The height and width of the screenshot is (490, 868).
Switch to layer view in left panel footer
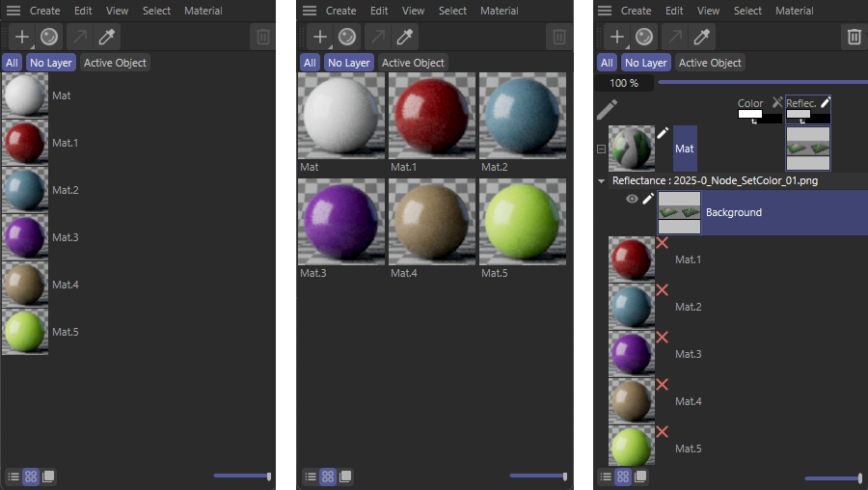(48, 476)
